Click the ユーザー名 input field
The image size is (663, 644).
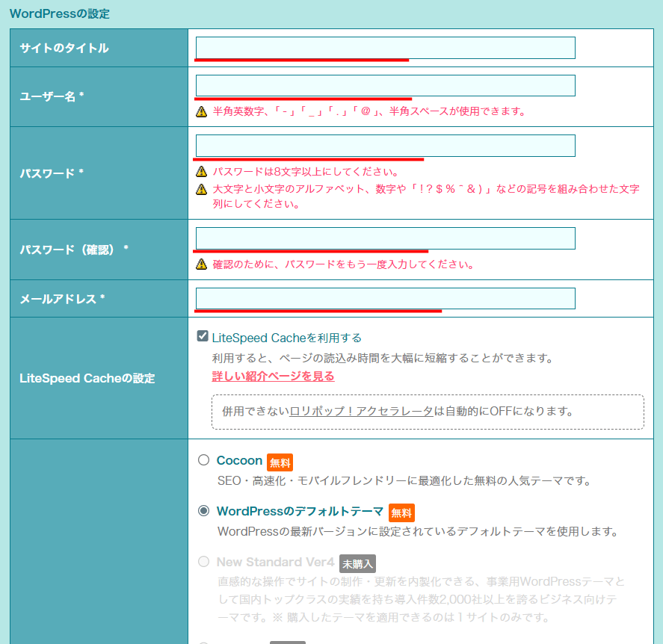383,85
